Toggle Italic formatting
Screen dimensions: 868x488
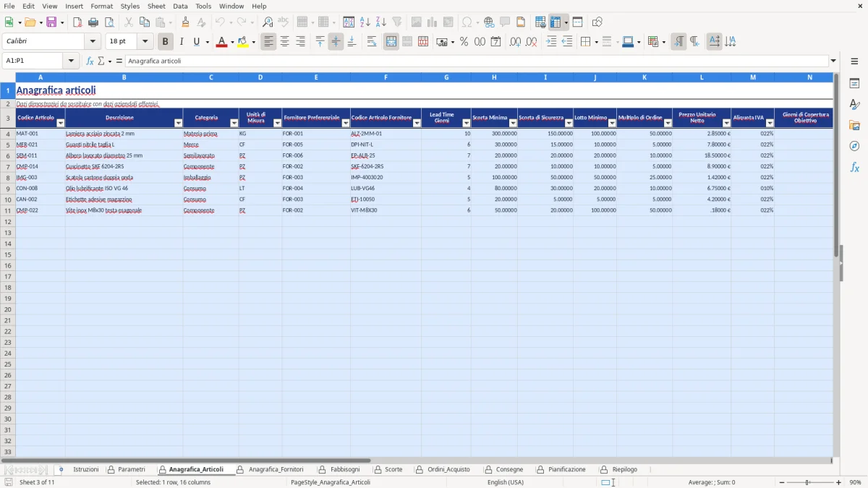tap(181, 42)
